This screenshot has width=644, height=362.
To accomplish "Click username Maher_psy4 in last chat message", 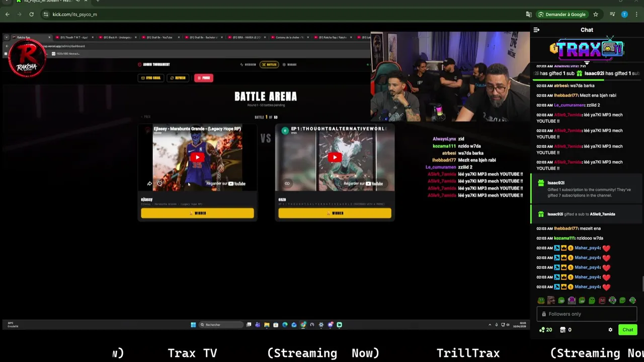I will coord(587,287).
